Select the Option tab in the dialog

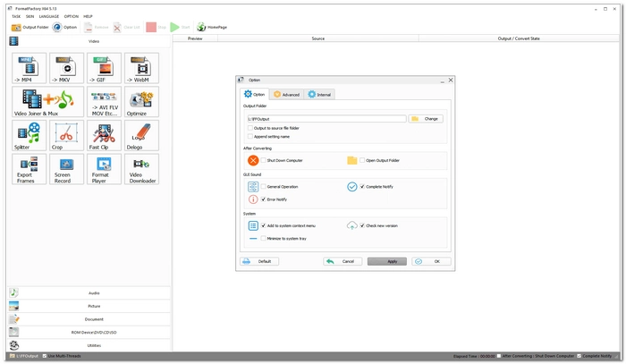pyautogui.click(x=254, y=94)
